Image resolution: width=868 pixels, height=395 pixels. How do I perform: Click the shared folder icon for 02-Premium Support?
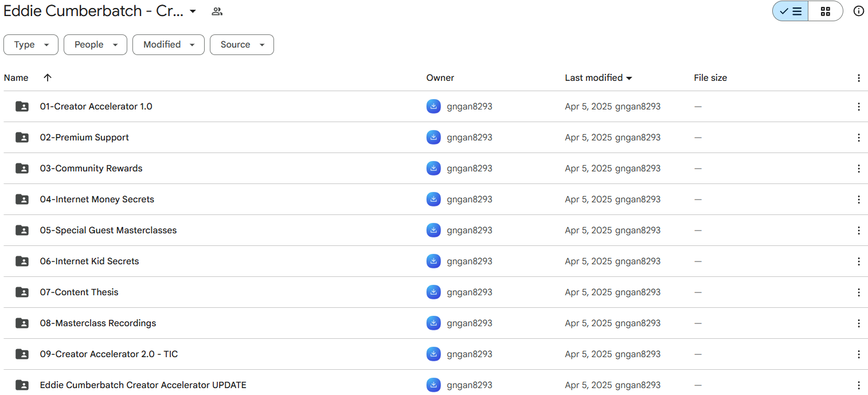tap(22, 138)
